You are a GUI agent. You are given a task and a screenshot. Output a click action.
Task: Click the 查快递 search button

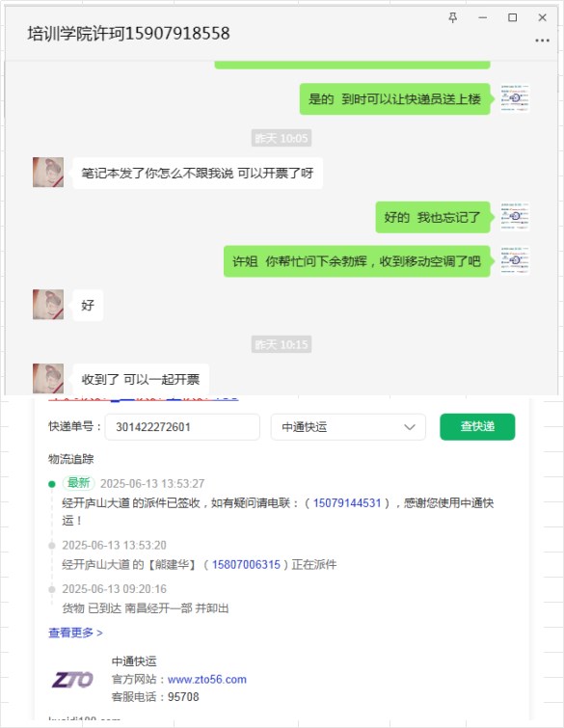[477, 427]
